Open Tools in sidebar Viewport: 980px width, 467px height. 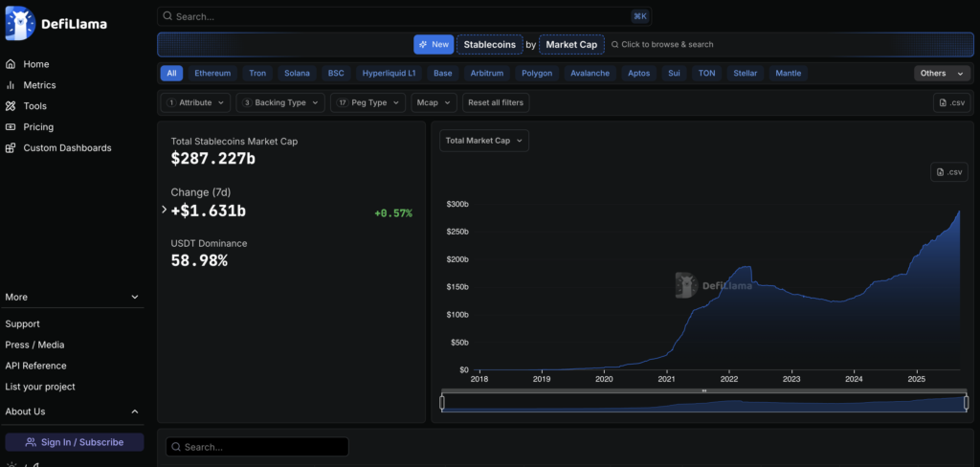click(35, 106)
